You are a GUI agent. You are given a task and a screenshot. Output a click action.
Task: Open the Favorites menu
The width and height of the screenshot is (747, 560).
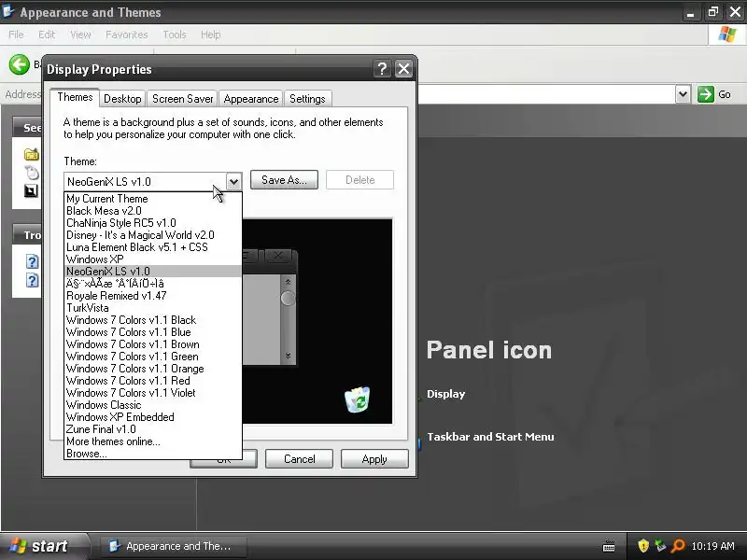(127, 35)
